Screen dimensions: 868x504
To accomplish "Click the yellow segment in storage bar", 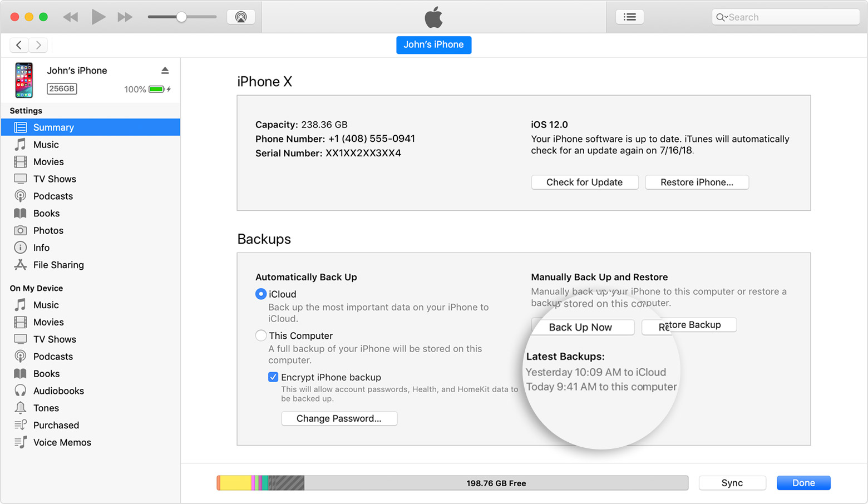I will pyautogui.click(x=235, y=483).
